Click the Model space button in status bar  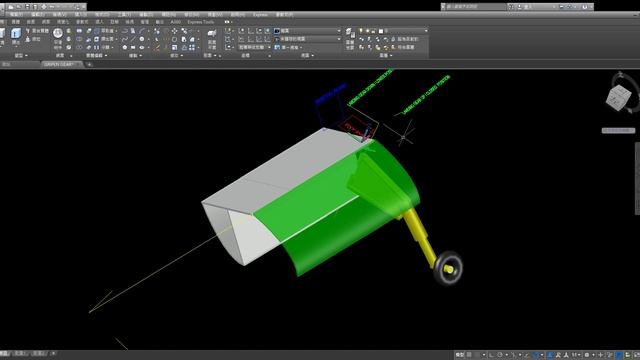tap(460, 355)
